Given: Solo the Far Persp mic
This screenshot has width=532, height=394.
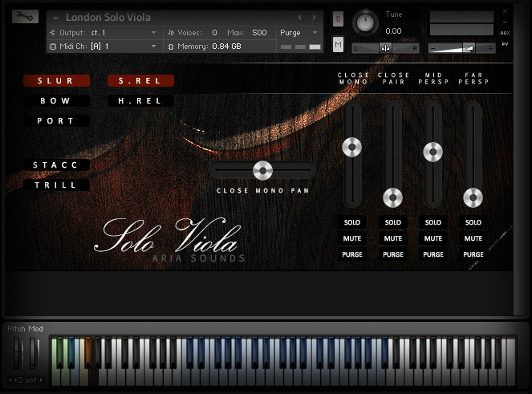Looking at the screenshot, I should tap(473, 222).
